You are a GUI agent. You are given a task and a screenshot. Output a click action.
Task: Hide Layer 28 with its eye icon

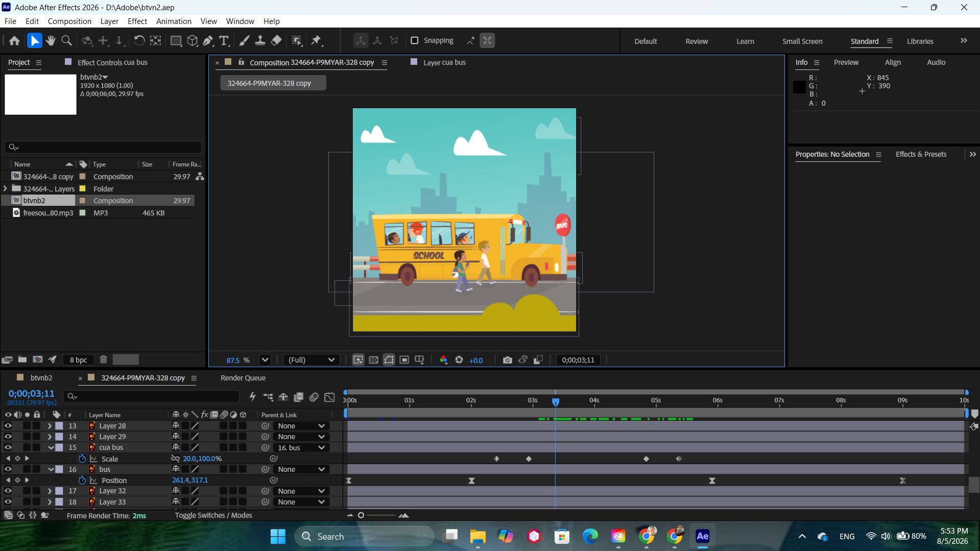pos(8,426)
